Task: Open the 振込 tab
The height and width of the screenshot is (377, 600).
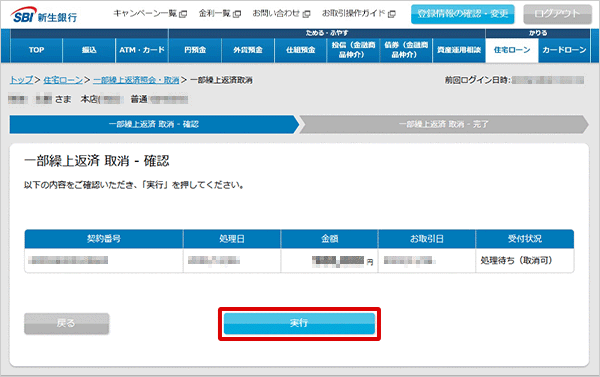Action: pyautogui.click(x=89, y=50)
